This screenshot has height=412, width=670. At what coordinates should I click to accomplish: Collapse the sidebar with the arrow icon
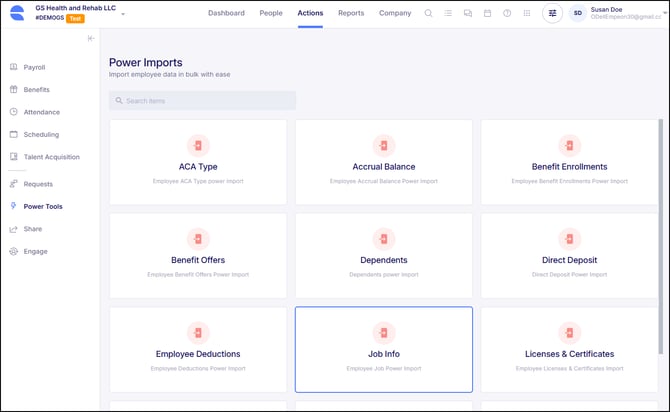[x=91, y=38]
